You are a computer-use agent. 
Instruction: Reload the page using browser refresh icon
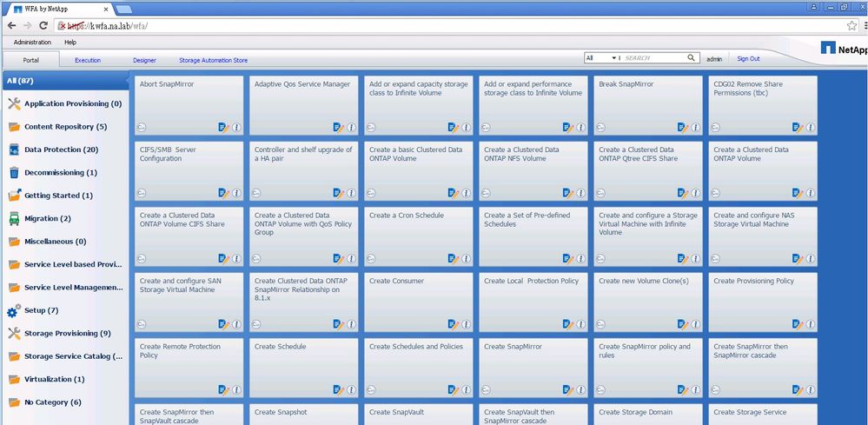coord(44,26)
